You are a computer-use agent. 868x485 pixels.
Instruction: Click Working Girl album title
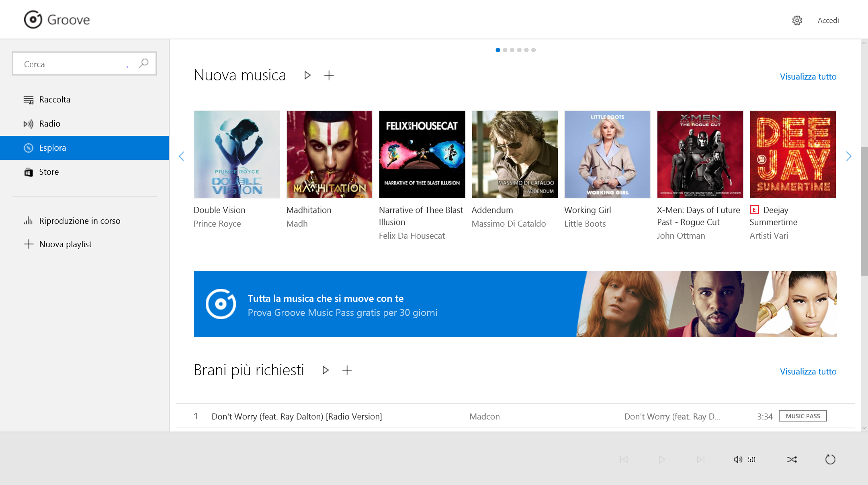588,210
